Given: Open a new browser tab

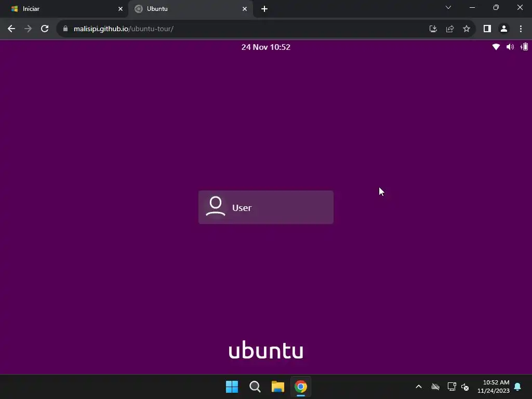Looking at the screenshot, I should pos(264,9).
